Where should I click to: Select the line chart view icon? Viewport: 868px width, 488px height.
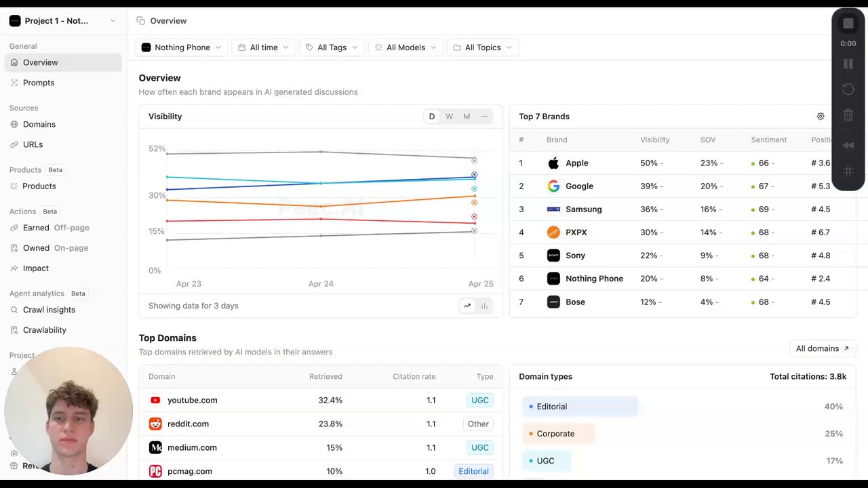467,306
